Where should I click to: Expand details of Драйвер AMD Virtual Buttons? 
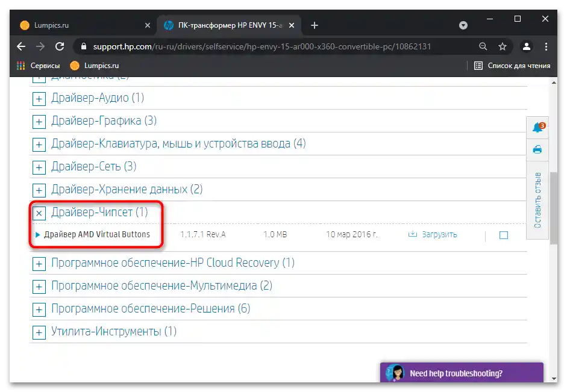37,235
